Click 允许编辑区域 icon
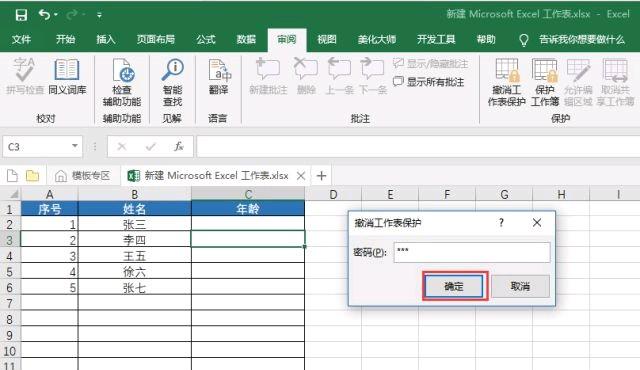 578,82
